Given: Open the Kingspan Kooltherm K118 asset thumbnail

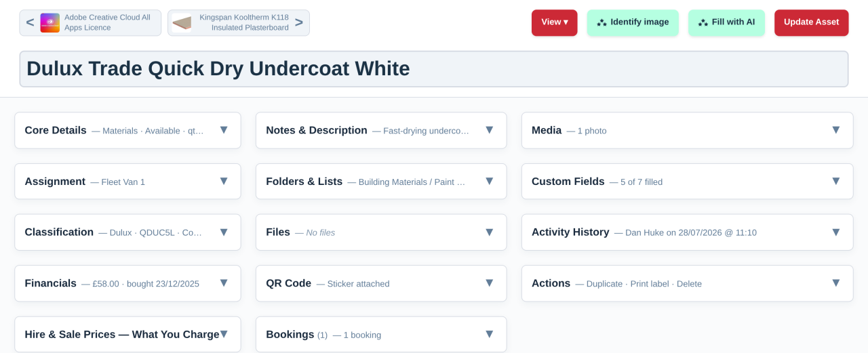Looking at the screenshot, I should pyautogui.click(x=182, y=23).
